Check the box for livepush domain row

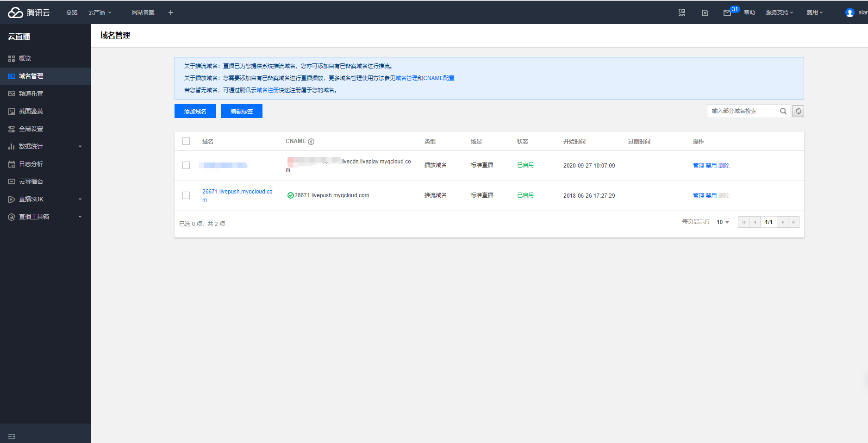186,195
